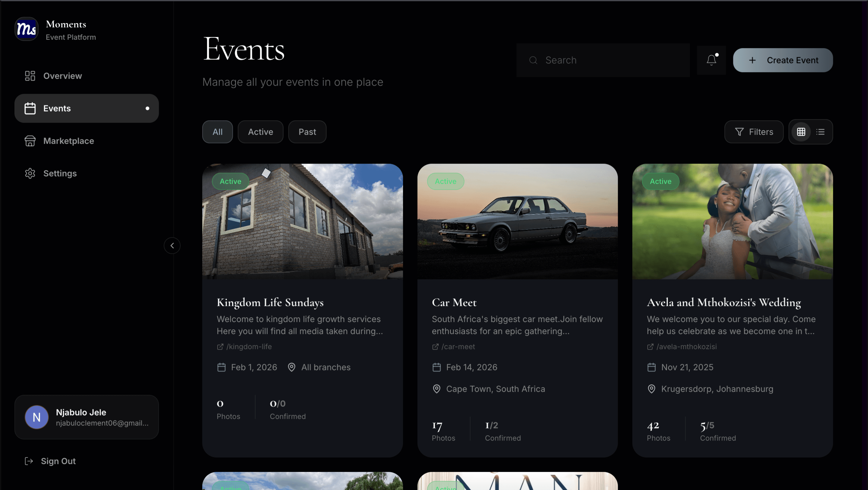868x490 pixels.
Task: Select the Overview dashboard icon in the sidebar
Action: click(x=30, y=76)
